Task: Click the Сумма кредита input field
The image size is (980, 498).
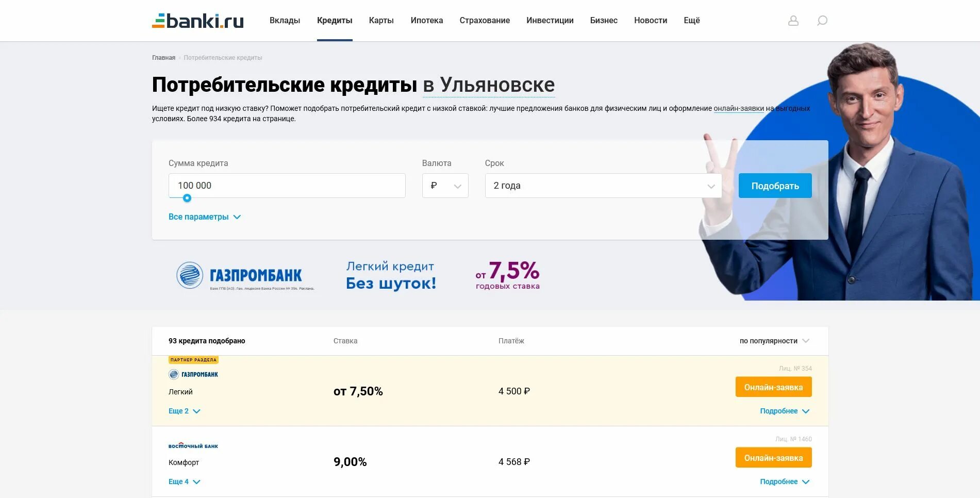Action: (x=287, y=186)
